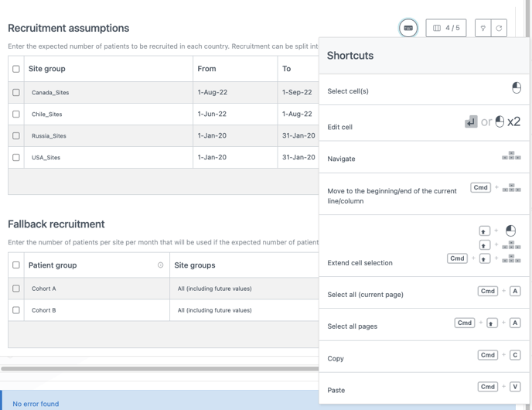Image resolution: width=532 pixels, height=410 pixels.
Task: Check the Cohort A row checkbox
Action: pos(16,289)
